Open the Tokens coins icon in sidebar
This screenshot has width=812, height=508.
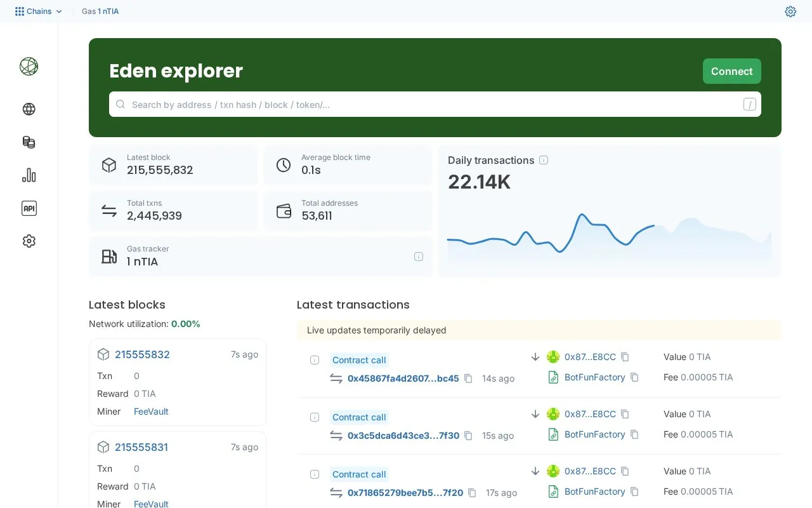pos(29,142)
